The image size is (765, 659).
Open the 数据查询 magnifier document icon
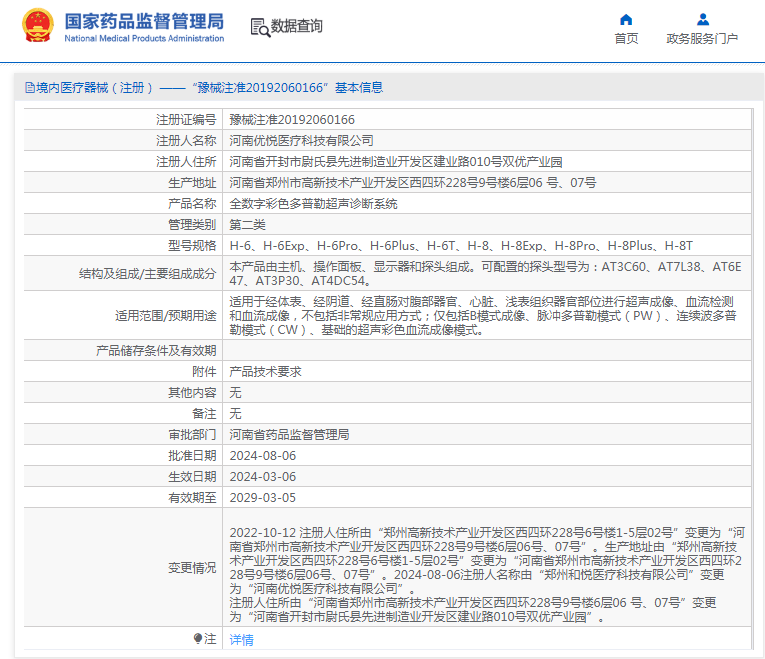coord(260,27)
